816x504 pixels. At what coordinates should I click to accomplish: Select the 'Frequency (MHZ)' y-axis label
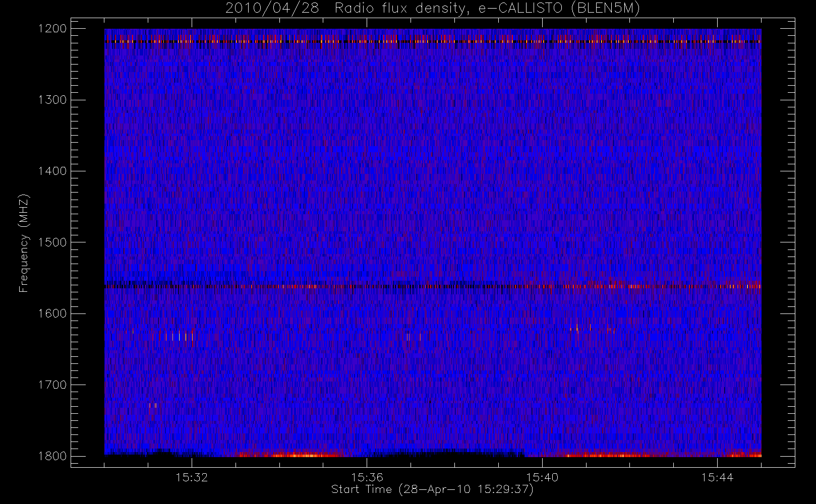24,243
